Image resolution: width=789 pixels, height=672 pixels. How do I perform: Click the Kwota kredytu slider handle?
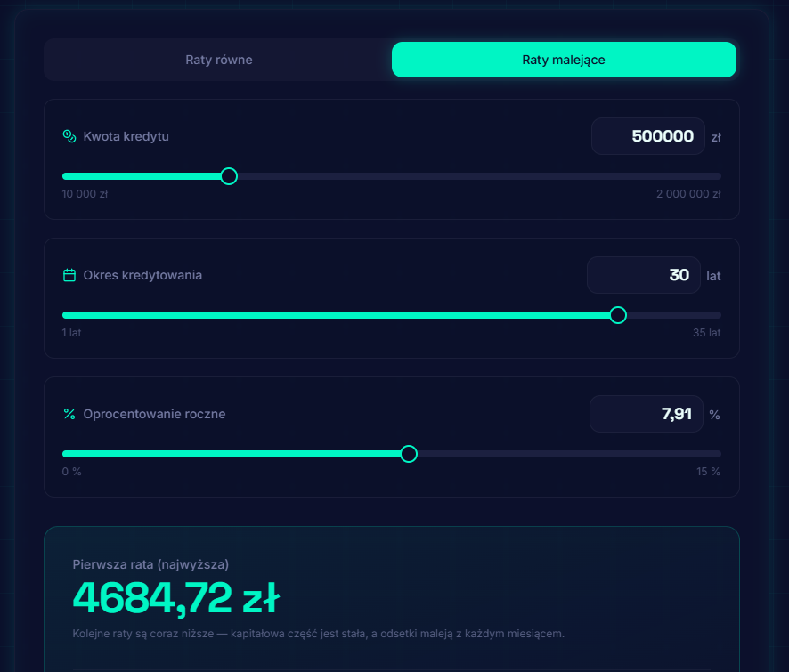229,176
